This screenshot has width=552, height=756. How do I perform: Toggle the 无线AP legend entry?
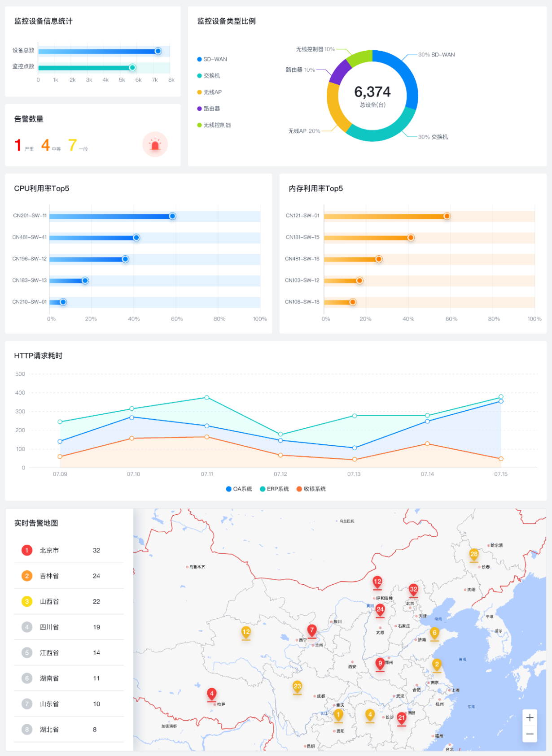210,92
